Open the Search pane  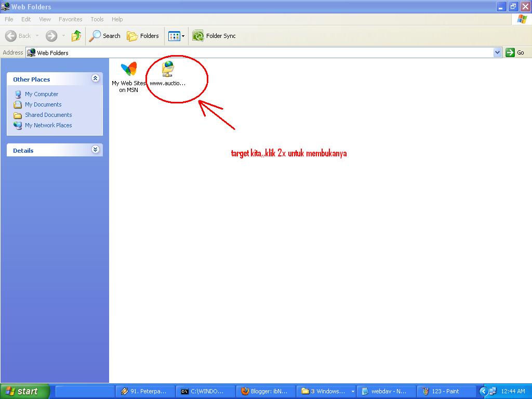[x=105, y=36]
